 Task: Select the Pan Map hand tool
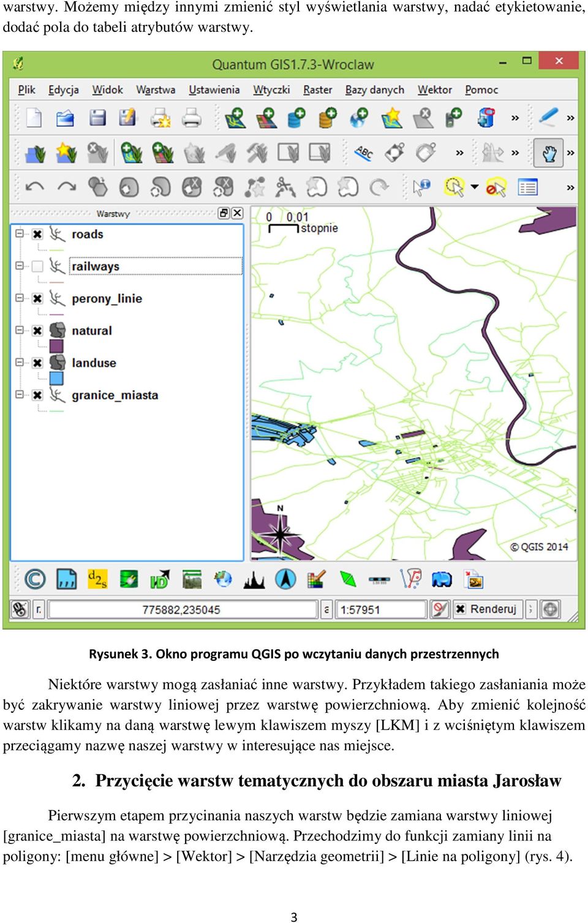coord(548,153)
